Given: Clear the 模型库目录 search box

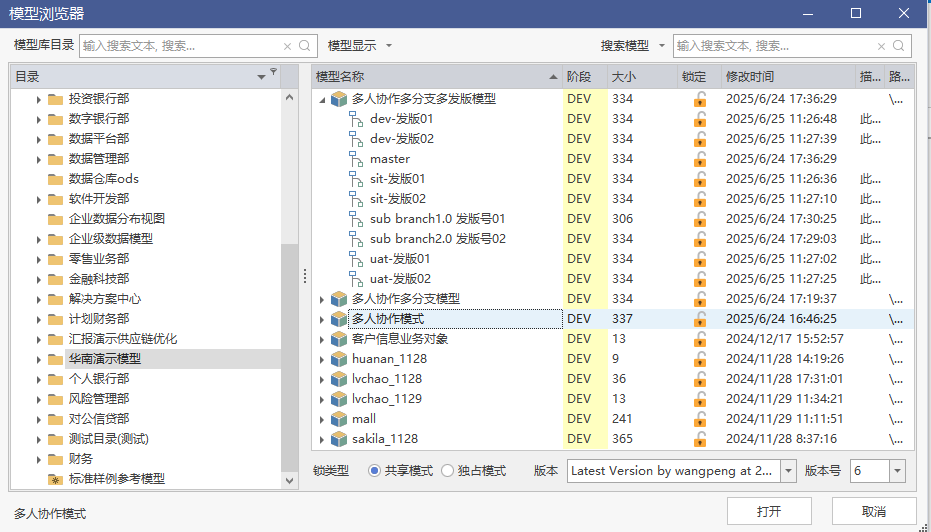Looking at the screenshot, I should pyautogui.click(x=287, y=46).
